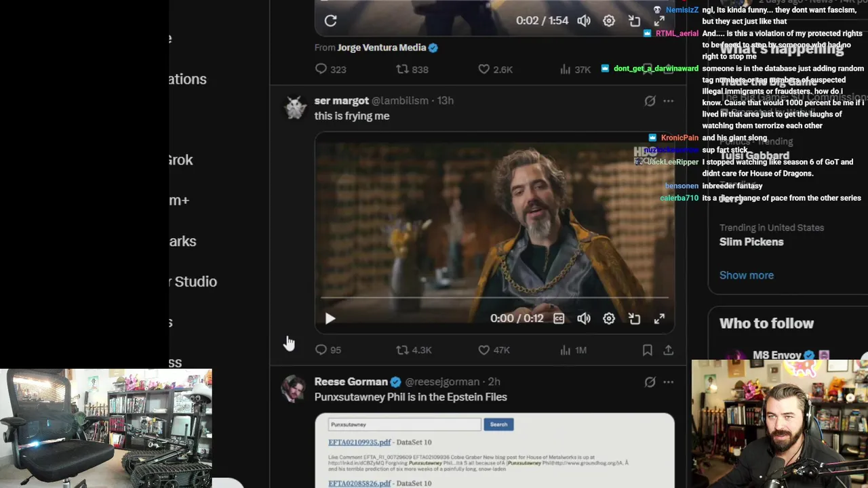Screen dimensions: 868x488
Task: Fullscreen the ser margot video
Action: click(x=659, y=319)
